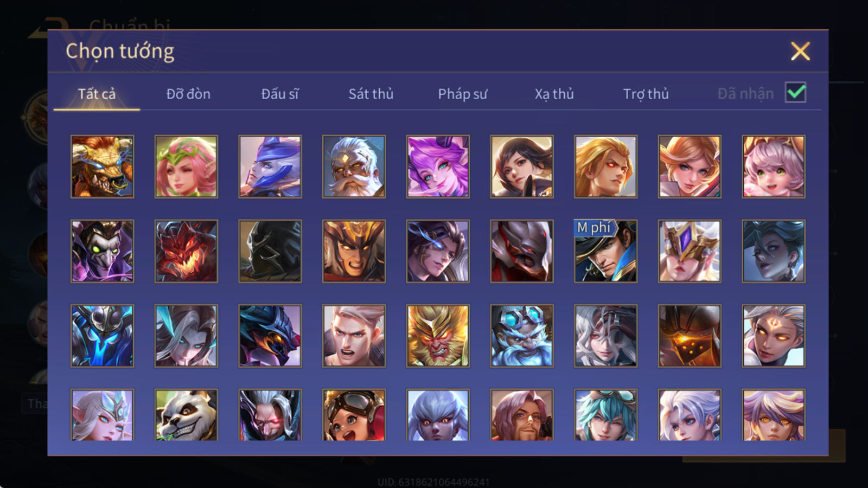Pick the hero marked M phí
868x488 pixels.
[605, 251]
